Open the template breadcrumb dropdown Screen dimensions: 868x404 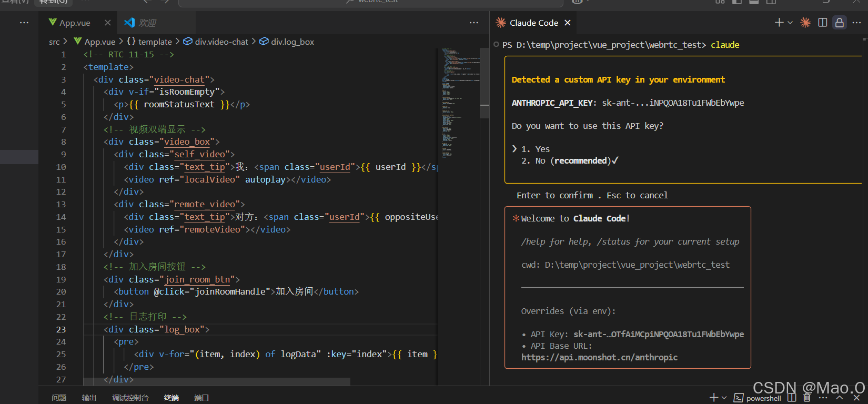click(149, 42)
